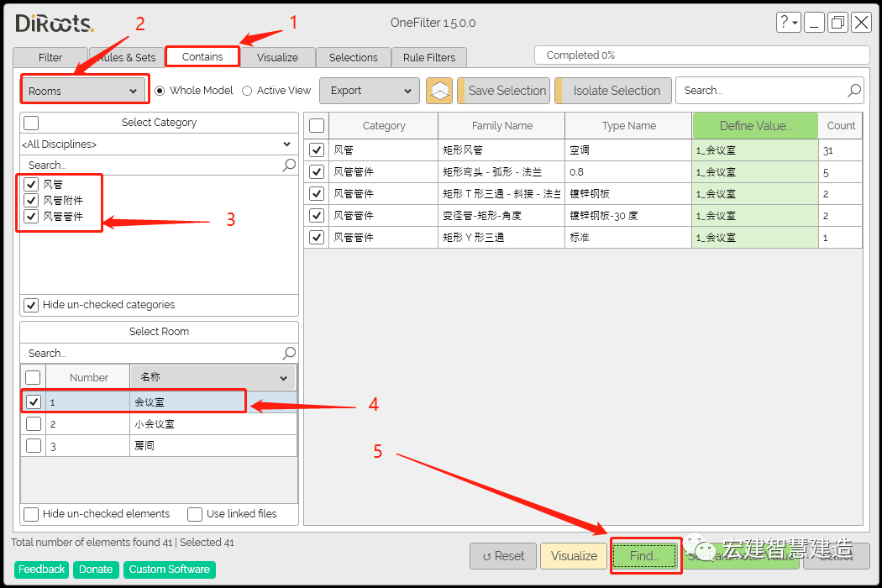Click the Select Room search magnifier icon
This screenshot has width=882, height=588.
tap(289, 354)
